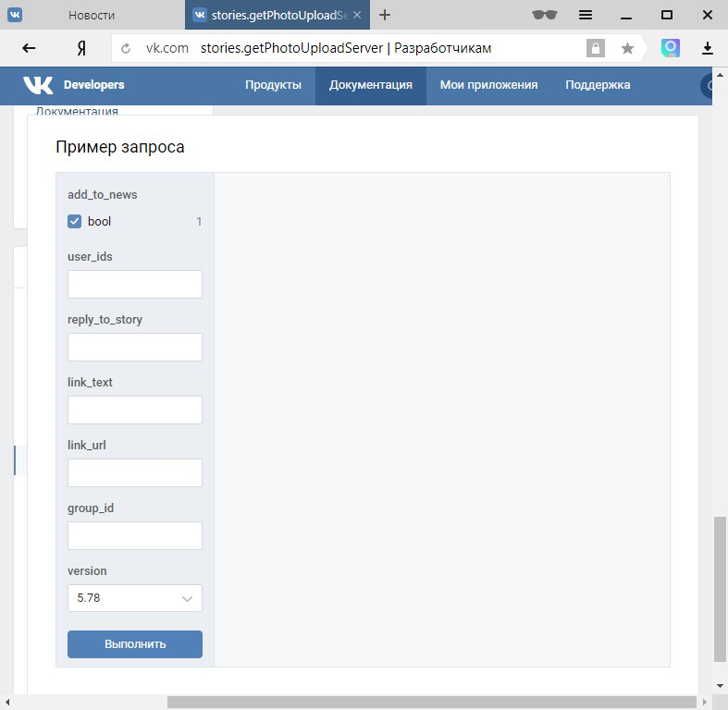Open a new tab with the plus button
This screenshot has width=728, height=710.
pos(385,15)
